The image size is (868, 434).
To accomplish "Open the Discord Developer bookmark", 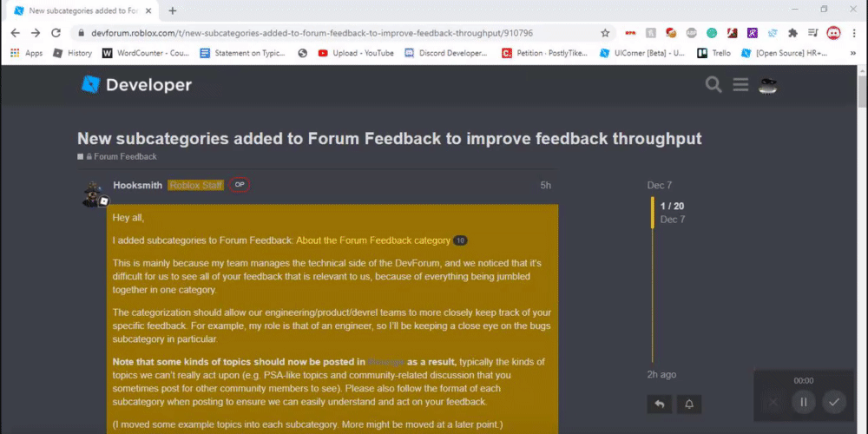I will point(446,53).
